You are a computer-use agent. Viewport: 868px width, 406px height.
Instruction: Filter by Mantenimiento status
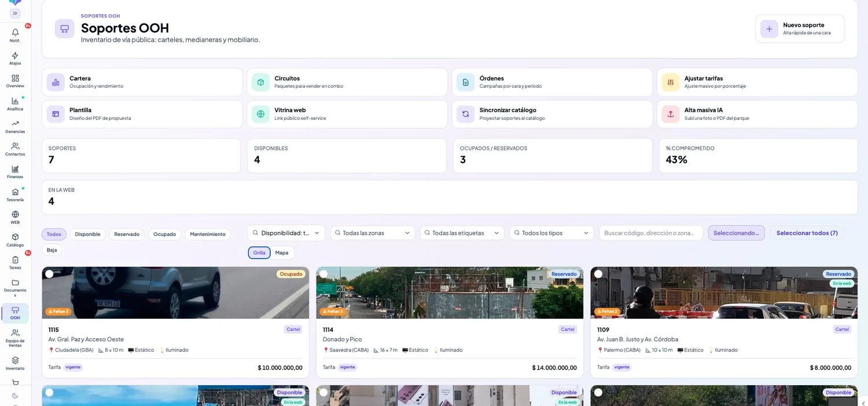click(x=208, y=234)
